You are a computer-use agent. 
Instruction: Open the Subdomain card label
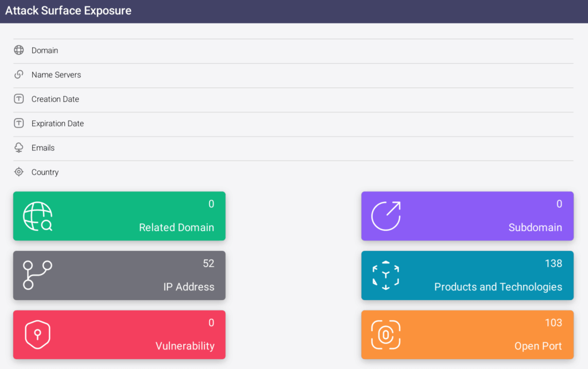tap(535, 228)
